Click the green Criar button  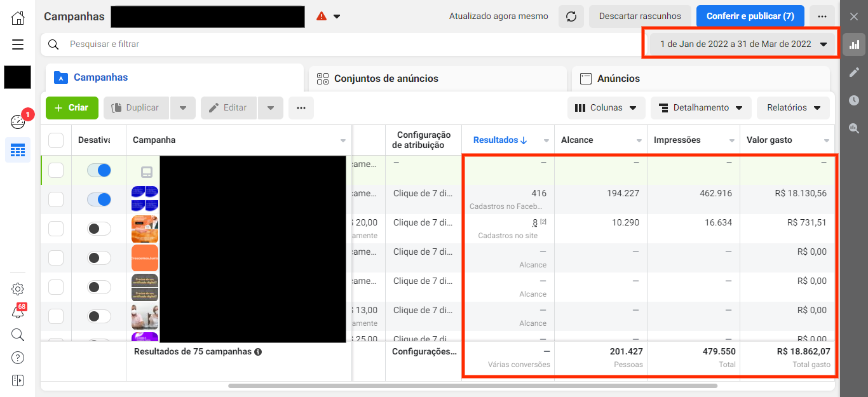coord(72,108)
